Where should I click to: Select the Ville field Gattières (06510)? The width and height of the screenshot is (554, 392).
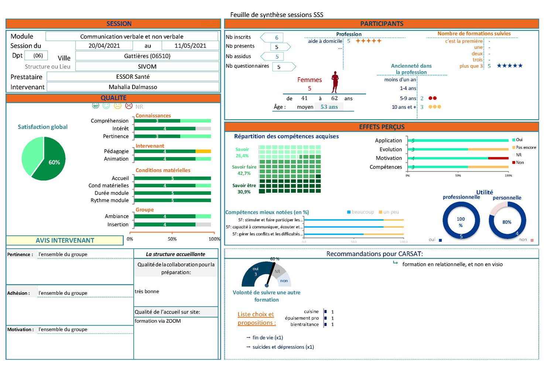point(147,56)
